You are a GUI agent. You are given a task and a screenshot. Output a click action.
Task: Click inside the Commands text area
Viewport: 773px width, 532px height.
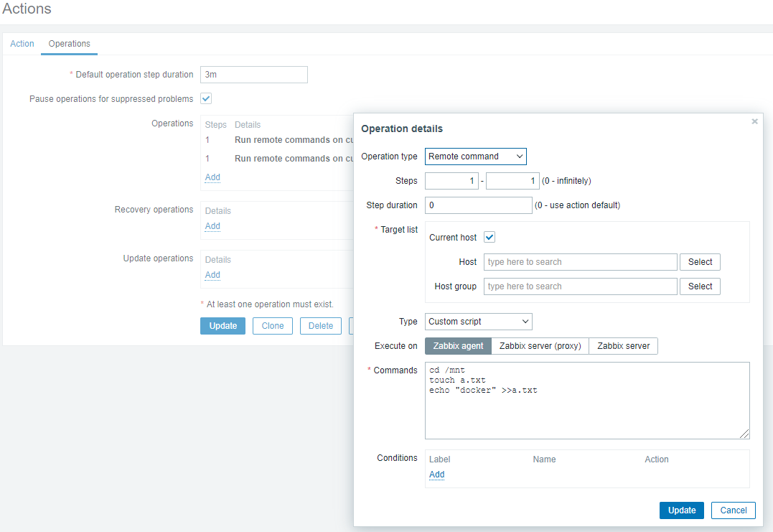tap(586, 400)
